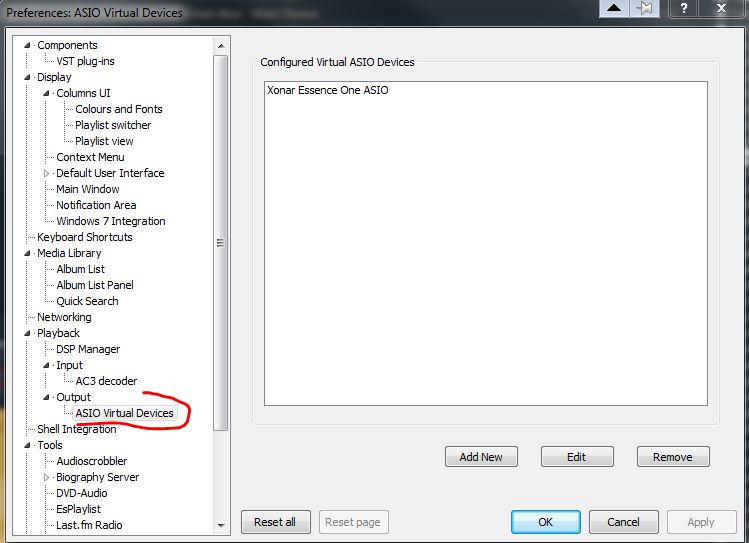Expand the Biography Server node

click(46, 477)
